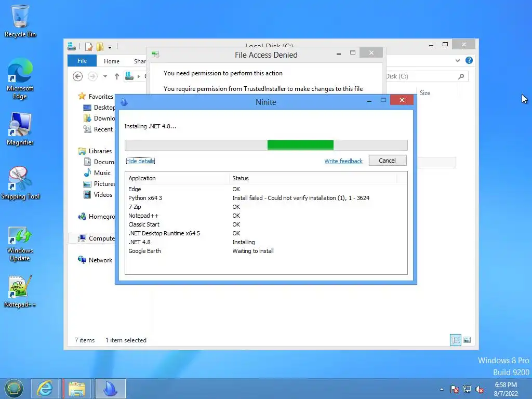The width and height of the screenshot is (532, 399).
Task: Switch Explorer to large icons view
Action: pos(467,340)
